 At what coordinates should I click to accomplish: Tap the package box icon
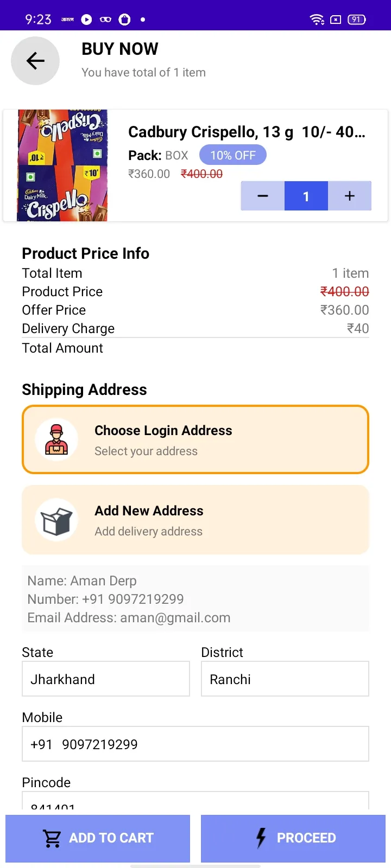[56, 520]
